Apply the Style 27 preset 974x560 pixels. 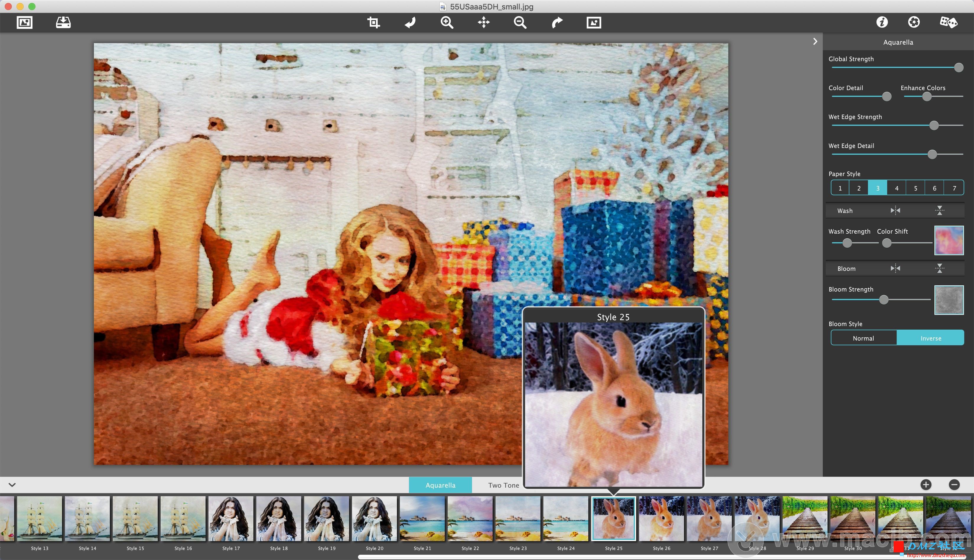click(709, 518)
